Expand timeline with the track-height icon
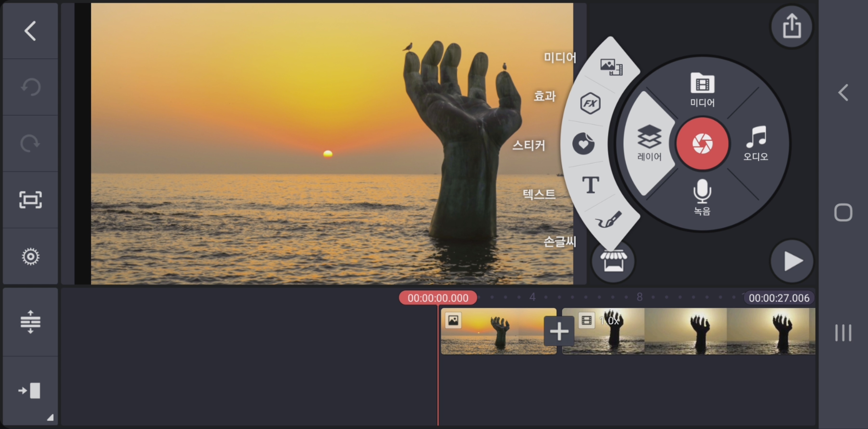The image size is (868, 429). click(x=31, y=322)
